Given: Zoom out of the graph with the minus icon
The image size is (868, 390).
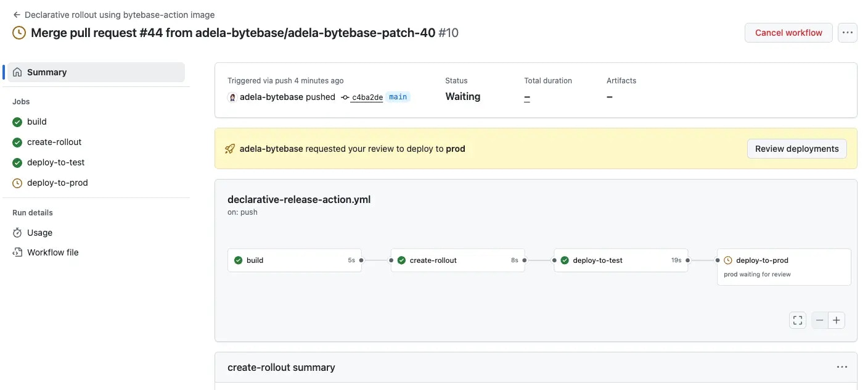Looking at the screenshot, I should point(819,320).
